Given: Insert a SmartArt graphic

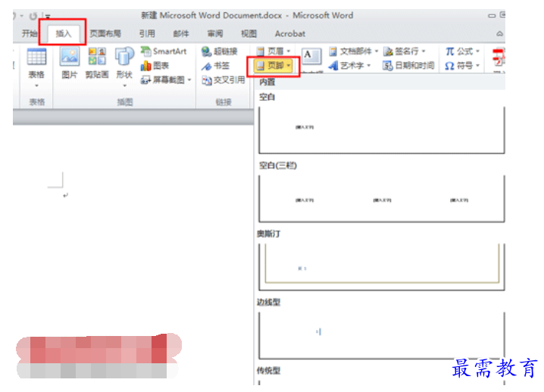Looking at the screenshot, I should pos(164,51).
